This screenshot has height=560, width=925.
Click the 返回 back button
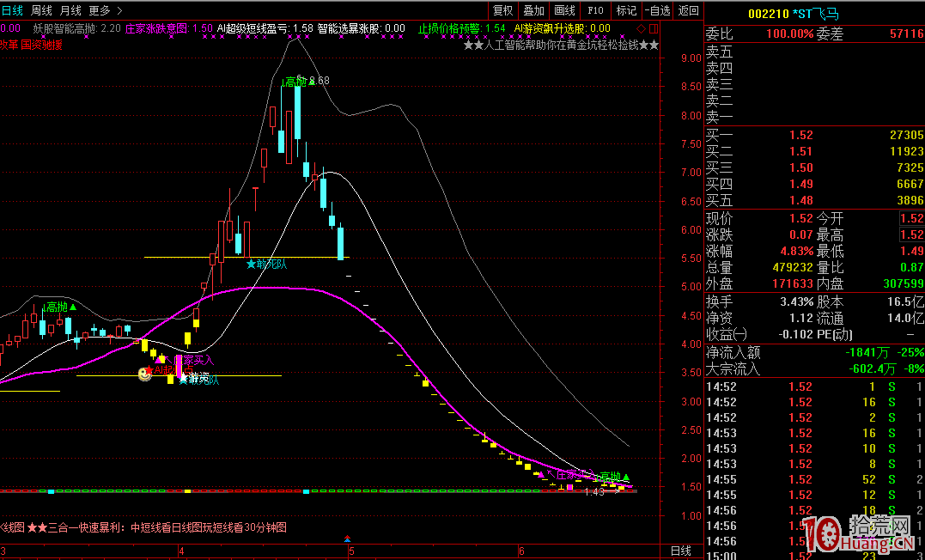[688, 10]
